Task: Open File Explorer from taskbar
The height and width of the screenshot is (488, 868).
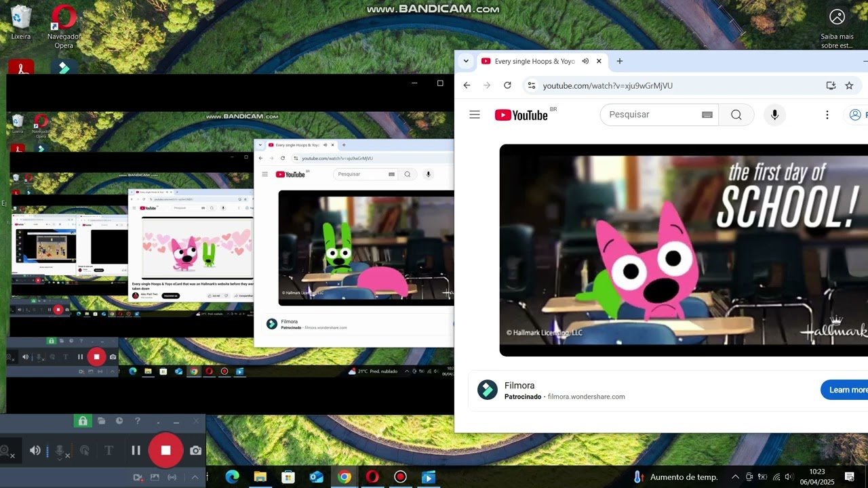Action: click(260, 477)
